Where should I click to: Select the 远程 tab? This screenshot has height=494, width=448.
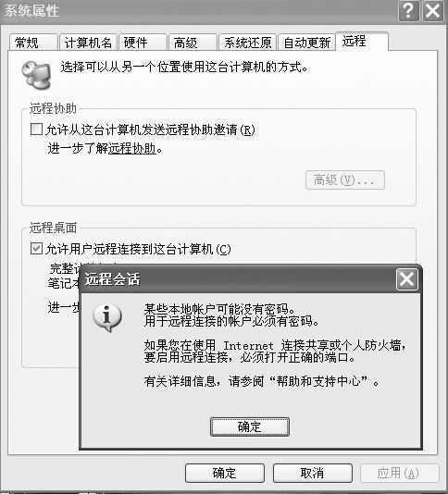point(362,42)
